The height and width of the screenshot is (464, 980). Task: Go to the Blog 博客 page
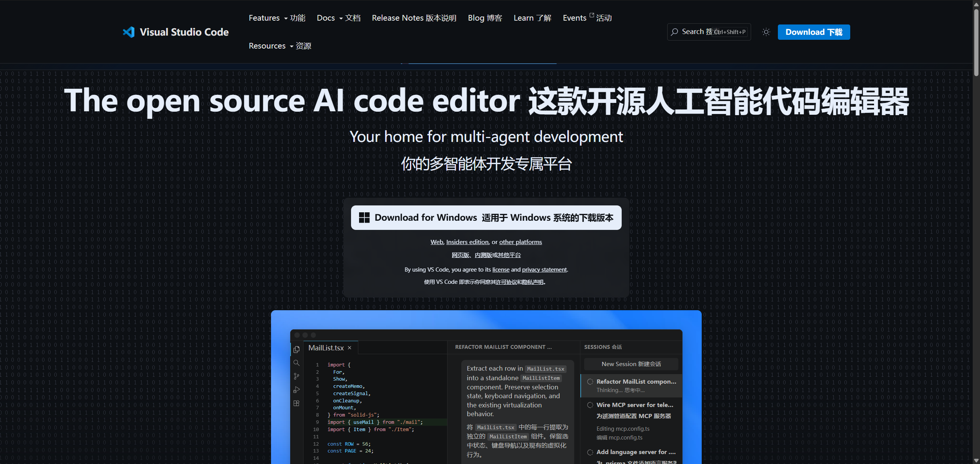(485, 18)
